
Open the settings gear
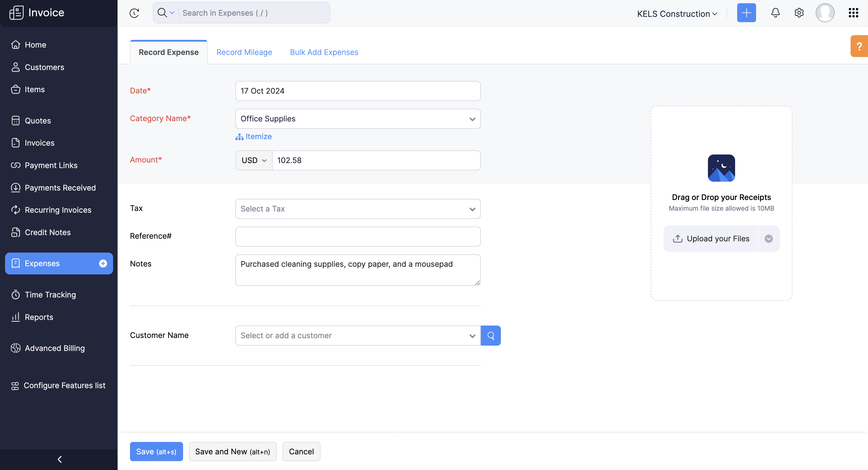click(799, 13)
